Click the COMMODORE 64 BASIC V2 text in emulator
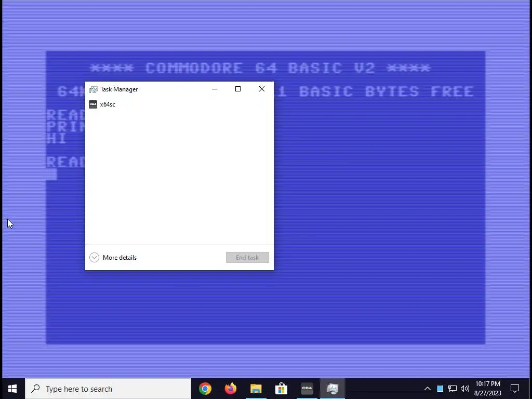Viewport: 532px width, 399px height. (x=260, y=68)
